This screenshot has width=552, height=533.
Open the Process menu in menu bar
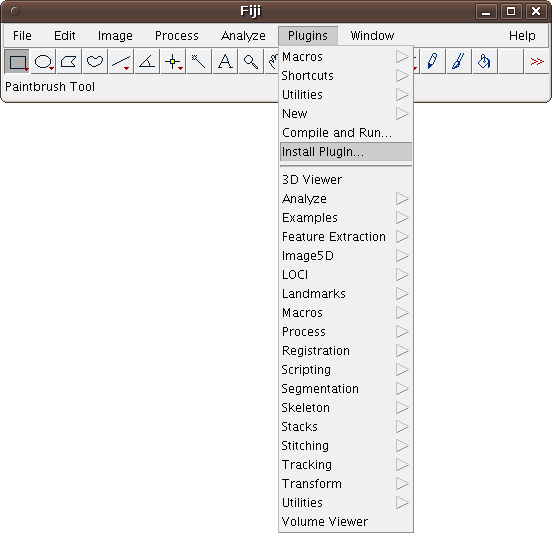(177, 36)
